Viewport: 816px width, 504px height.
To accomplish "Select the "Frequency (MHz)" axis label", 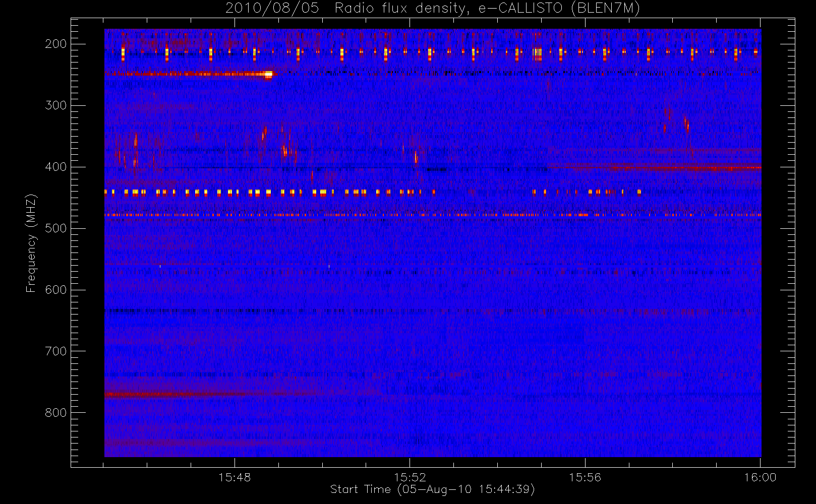I will click(31, 243).
